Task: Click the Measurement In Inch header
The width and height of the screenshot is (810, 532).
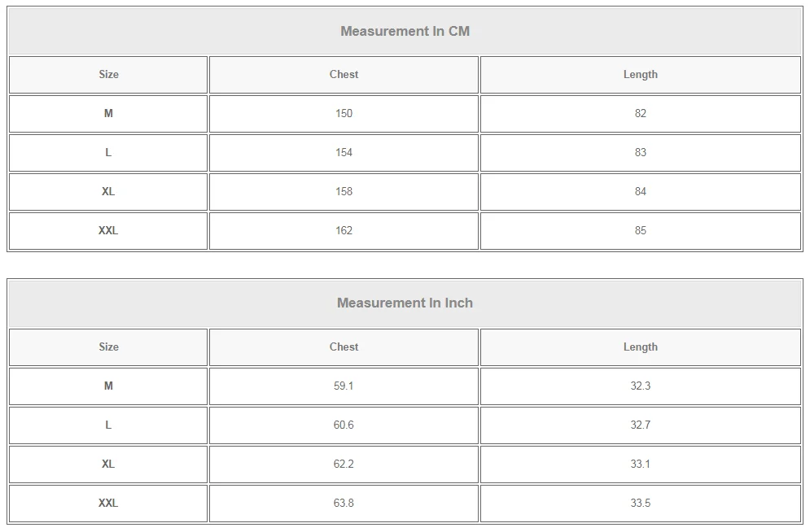Action: (405, 303)
